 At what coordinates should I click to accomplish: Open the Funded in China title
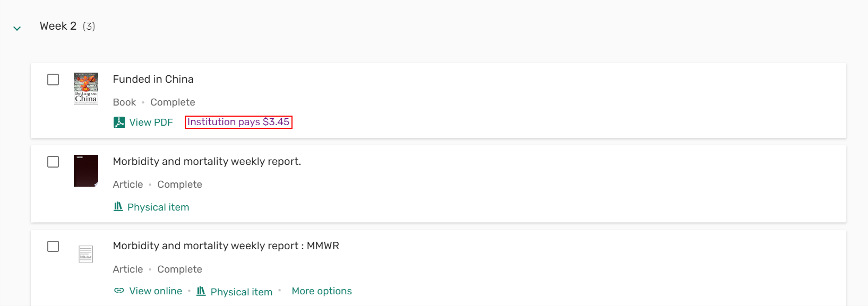[x=153, y=79]
